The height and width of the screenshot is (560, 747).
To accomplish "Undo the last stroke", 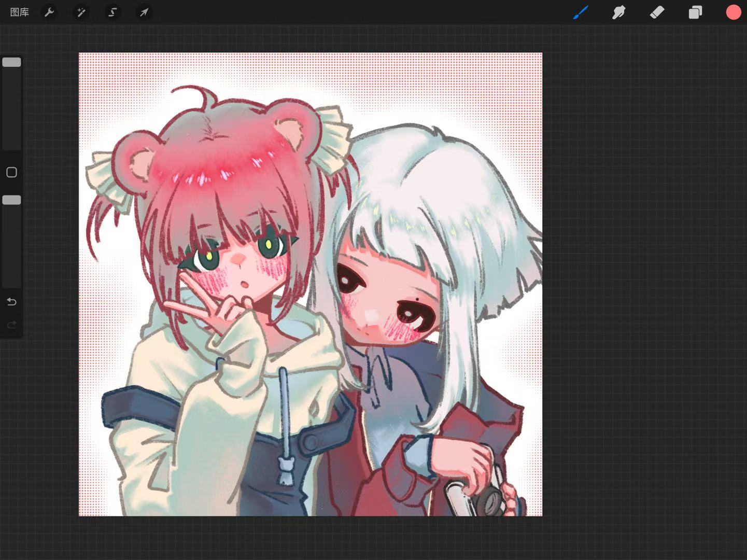I will [x=11, y=301].
